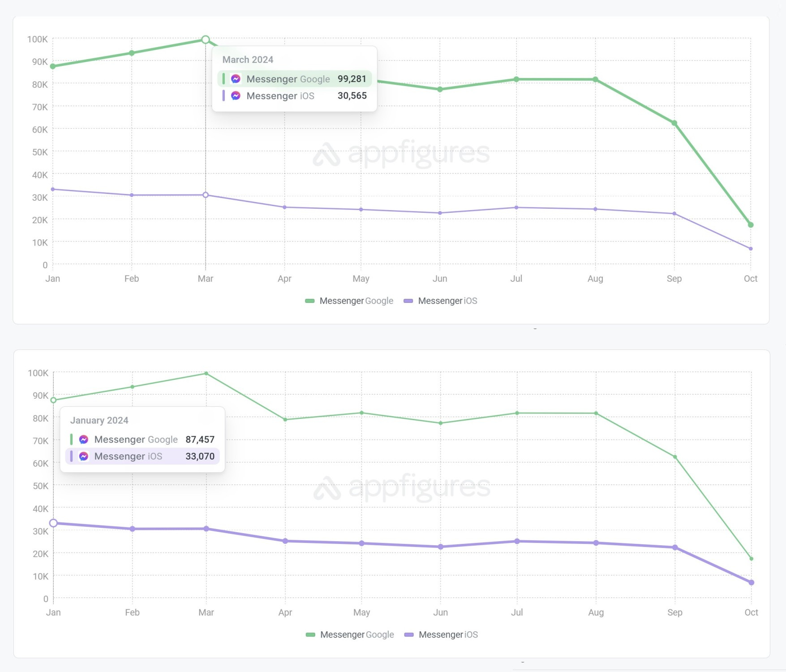Click green legend swatch in bottom chart
Viewport: 786px width, 672px height.
(310, 635)
